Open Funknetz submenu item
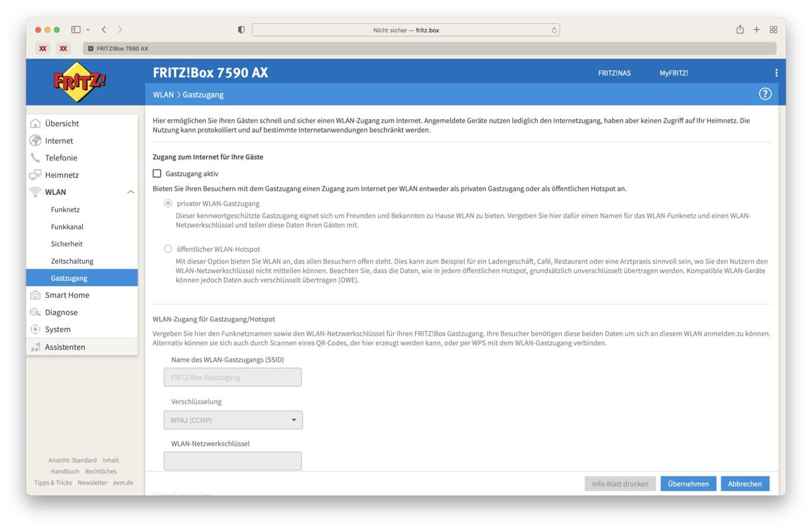Image resolution: width=812 pixels, height=530 pixels. click(x=65, y=210)
